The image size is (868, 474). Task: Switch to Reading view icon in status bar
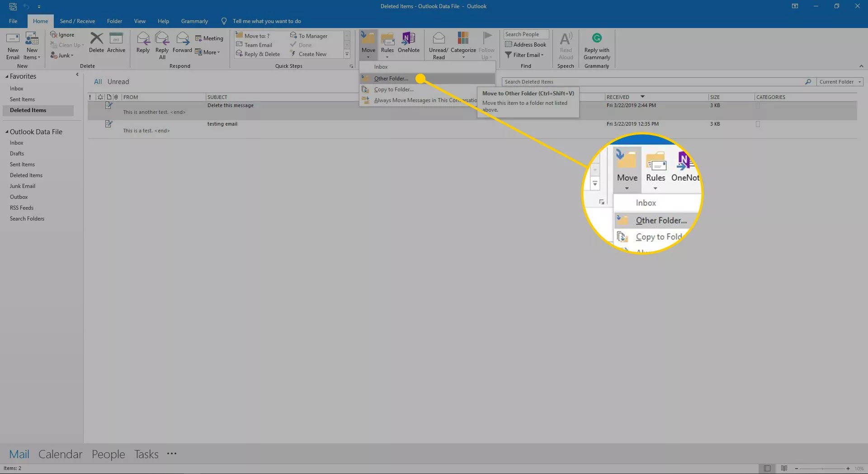pos(784,469)
